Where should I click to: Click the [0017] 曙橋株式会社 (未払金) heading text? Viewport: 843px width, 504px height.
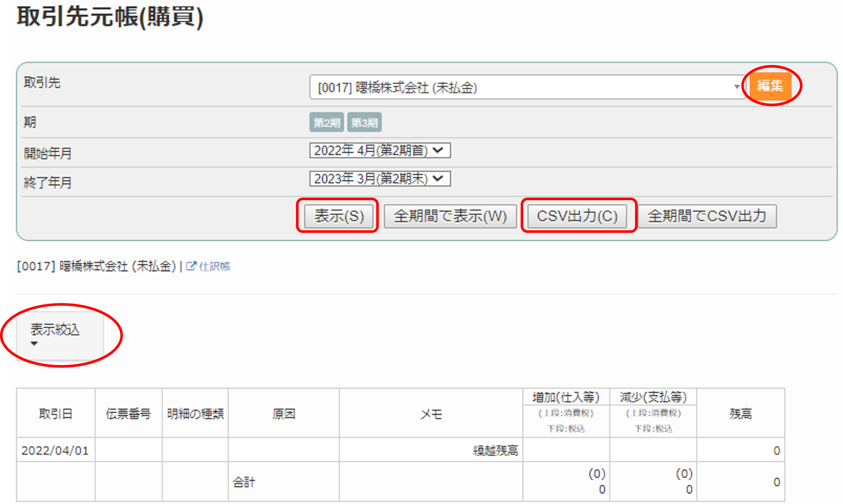(x=96, y=266)
